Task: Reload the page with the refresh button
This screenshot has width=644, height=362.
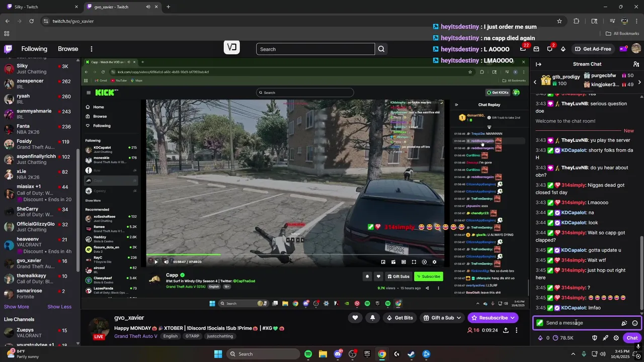Action: point(31,21)
